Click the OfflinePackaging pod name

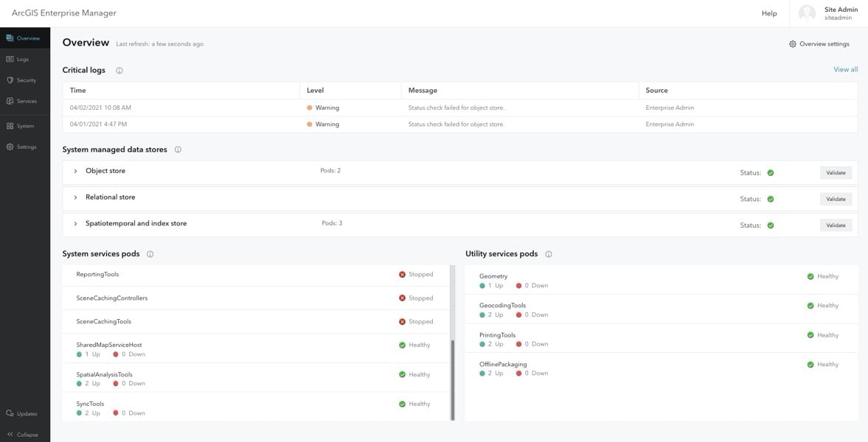(x=503, y=365)
